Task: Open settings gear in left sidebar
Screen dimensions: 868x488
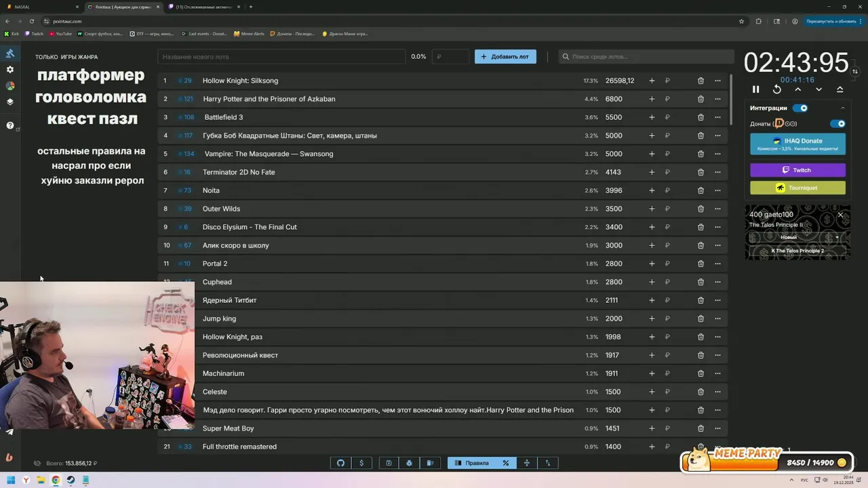Action: (x=10, y=70)
